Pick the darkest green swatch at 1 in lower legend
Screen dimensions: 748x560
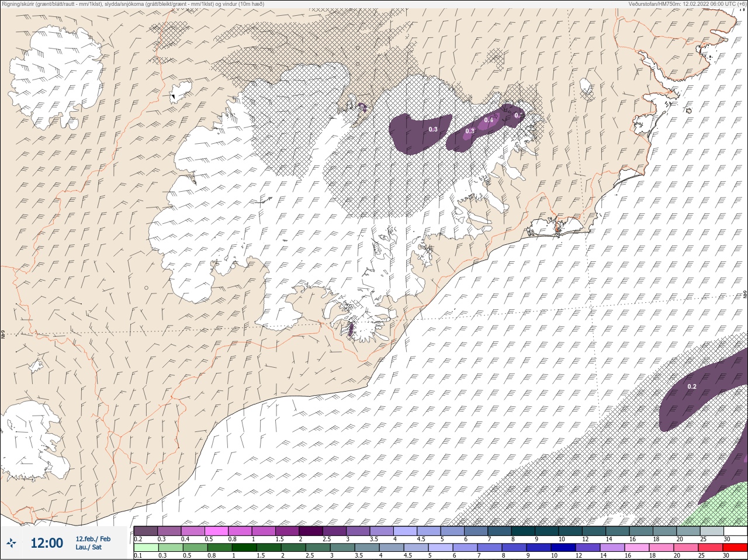tap(244, 548)
